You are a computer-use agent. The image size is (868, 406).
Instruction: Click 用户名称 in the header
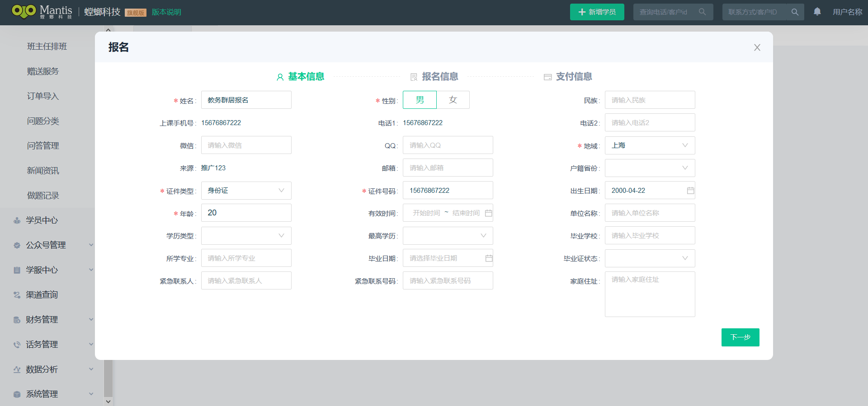[x=847, y=12]
